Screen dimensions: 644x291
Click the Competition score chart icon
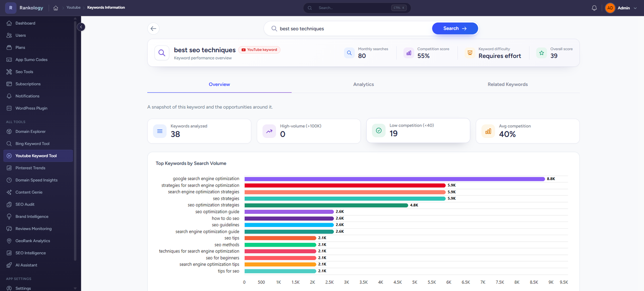pyautogui.click(x=409, y=53)
